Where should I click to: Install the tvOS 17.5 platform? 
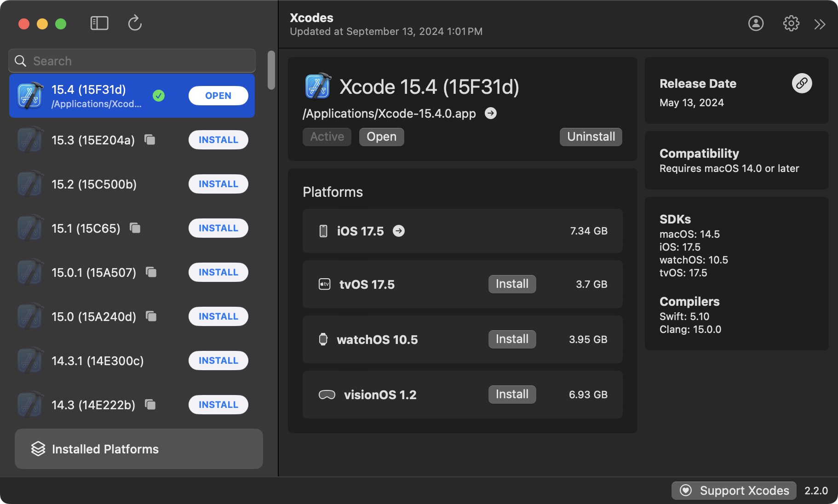[512, 284]
